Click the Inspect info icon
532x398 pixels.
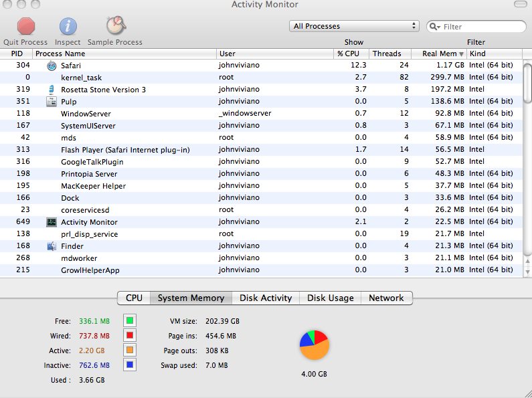pos(68,27)
